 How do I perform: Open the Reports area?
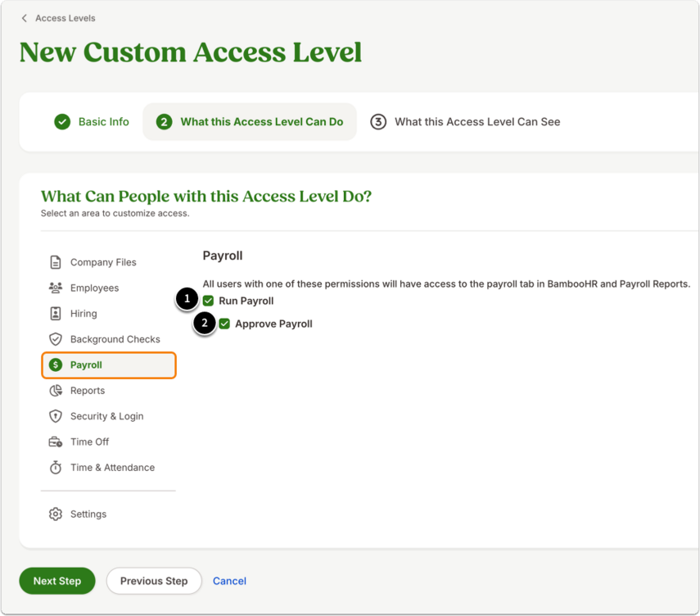point(109,391)
